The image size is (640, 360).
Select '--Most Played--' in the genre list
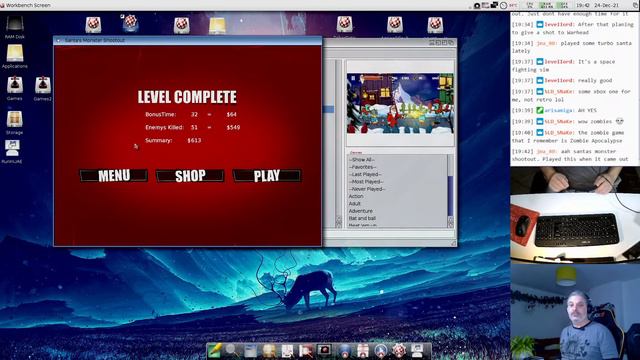pyautogui.click(x=366, y=182)
